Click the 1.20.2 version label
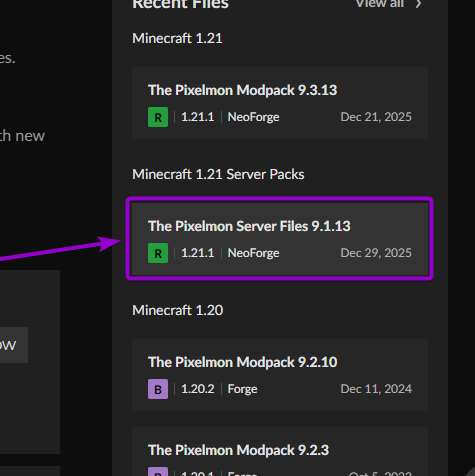This screenshot has height=476, width=475. (198, 389)
